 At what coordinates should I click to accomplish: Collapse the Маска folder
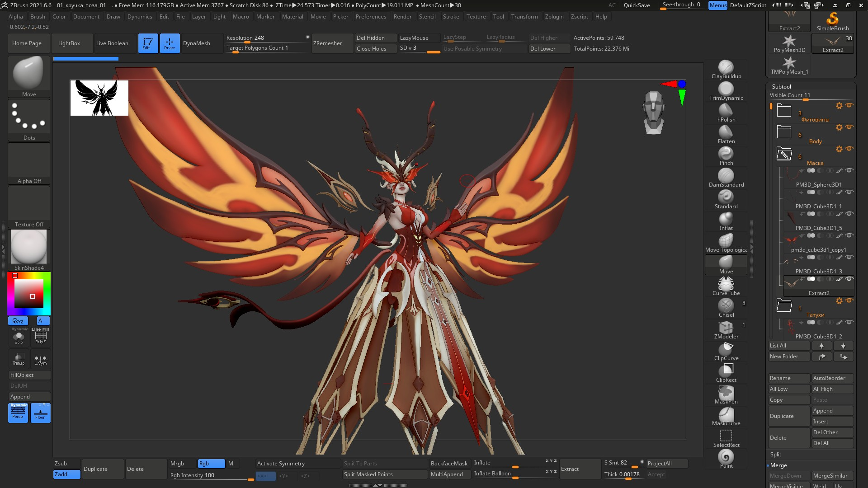coord(784,154)
